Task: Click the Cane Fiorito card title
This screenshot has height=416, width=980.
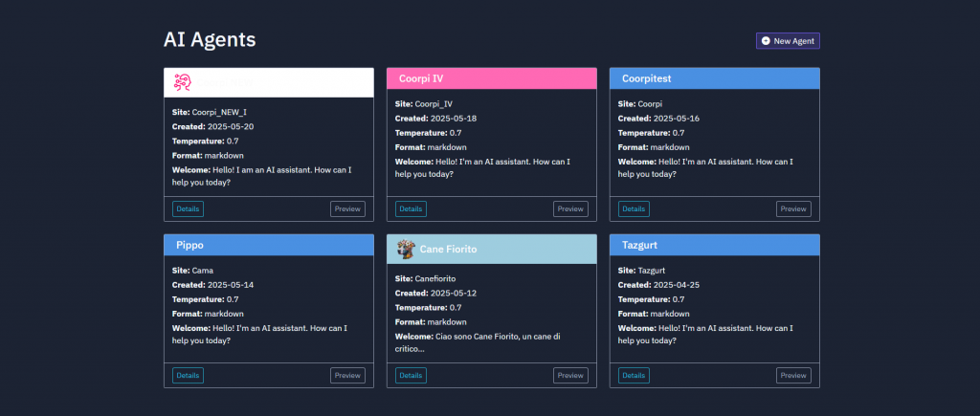Action: click(448, 249)
